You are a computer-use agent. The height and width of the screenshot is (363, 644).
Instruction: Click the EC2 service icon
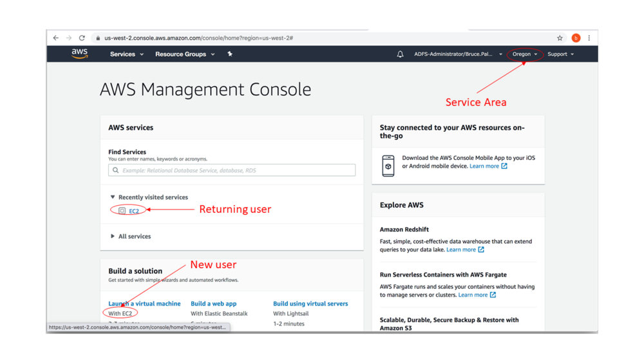[122, 210]
